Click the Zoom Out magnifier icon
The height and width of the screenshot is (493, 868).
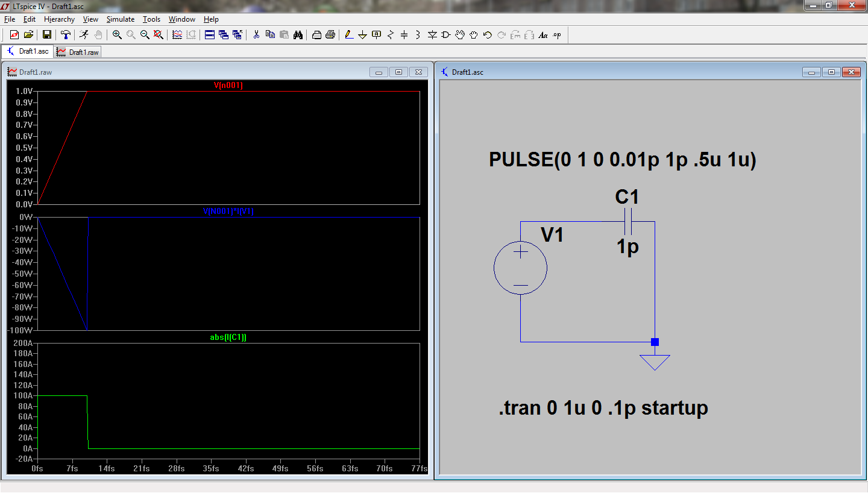click(145, 35)
